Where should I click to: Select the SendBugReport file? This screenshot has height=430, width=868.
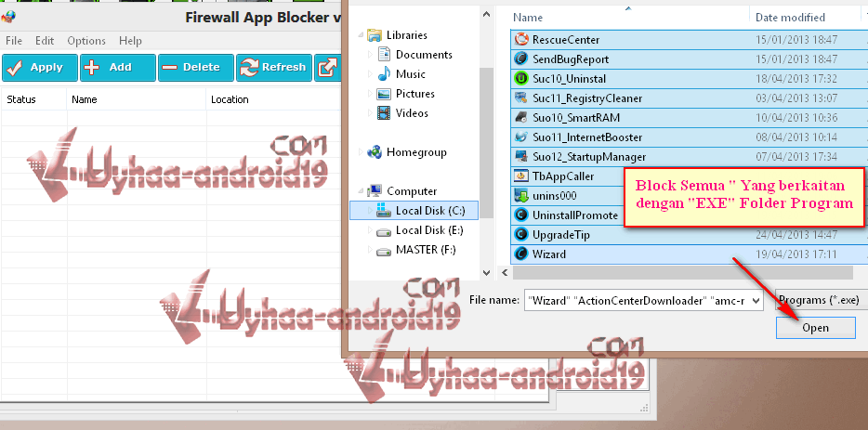[x=570, y=59]
